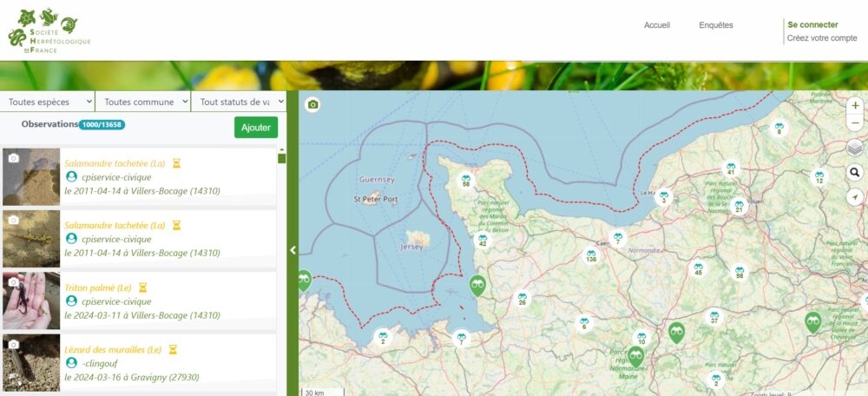Click the cluster marker showing 8
The image size is (868, 396).
coord(779,129)
